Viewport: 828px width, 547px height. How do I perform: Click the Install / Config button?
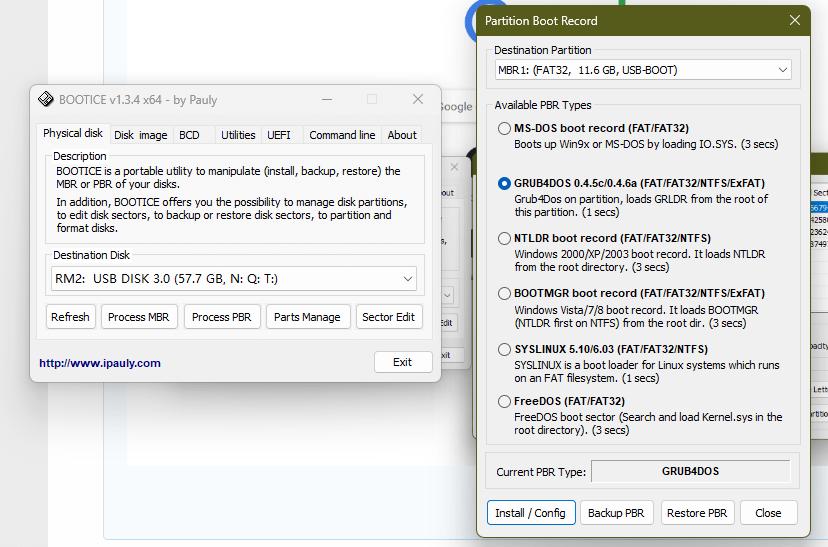pyautogui.click(x=531, y=513)
